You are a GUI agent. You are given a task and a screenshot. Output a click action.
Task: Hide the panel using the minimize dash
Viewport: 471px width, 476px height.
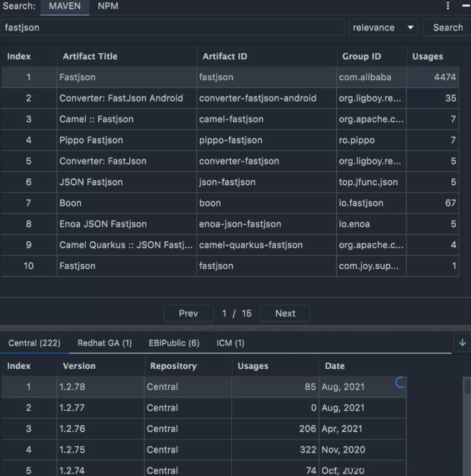point(465,6)
